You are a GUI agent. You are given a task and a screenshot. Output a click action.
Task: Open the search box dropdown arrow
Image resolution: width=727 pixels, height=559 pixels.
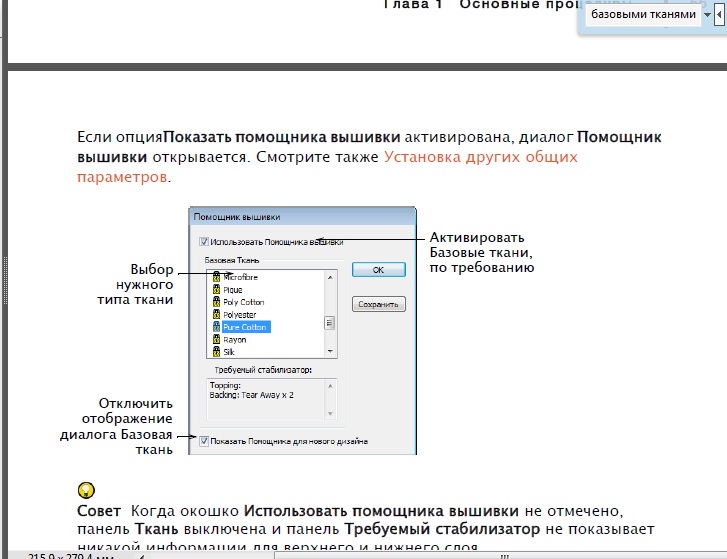pyautogui.click(x=707, y=15)
